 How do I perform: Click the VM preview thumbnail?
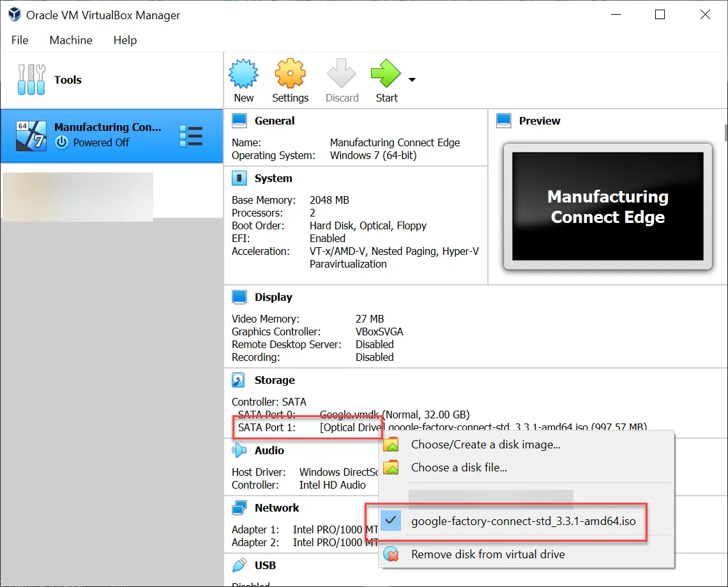pos(607,206)
